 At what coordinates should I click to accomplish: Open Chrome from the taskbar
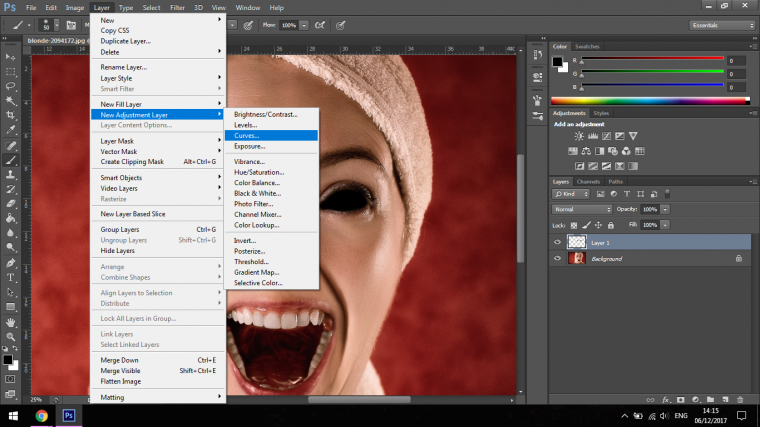coord(42,416)
